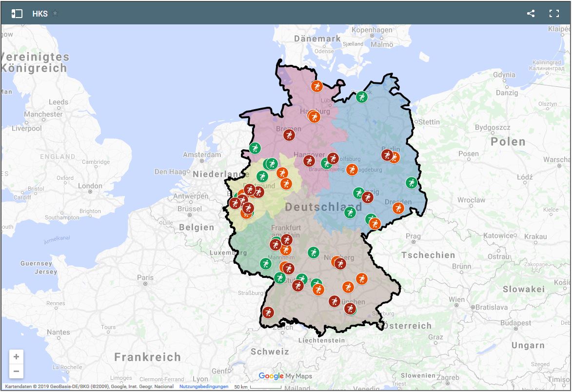
Task: Star the HKS map as favorite
Action: tap(55, 14)
